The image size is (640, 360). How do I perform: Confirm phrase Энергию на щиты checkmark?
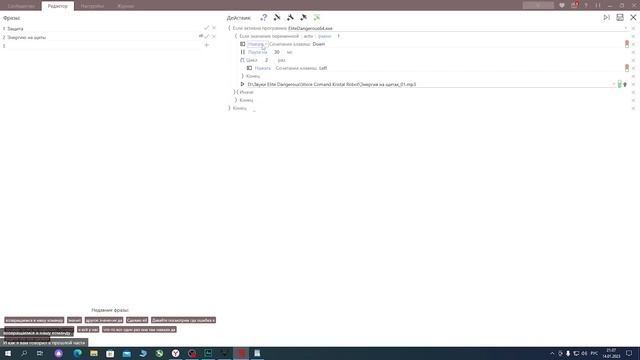pyautogui.click(x=207, y=36)
